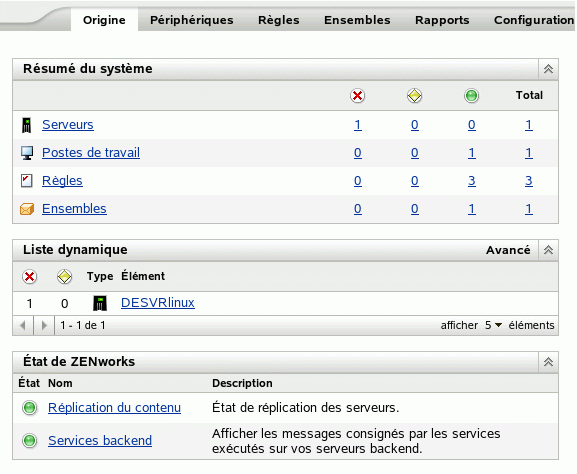The width and height of the screenshot is (577, 474).
Task: Click the red critical icon in Liste dynamique
Action: (29, 277)
